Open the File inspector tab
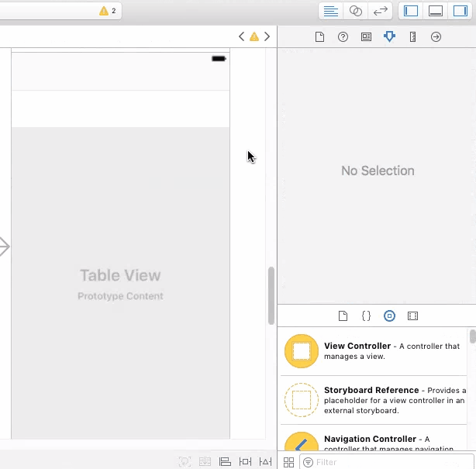The width and height of the screenshot is (476, 469). (x=319, y=37)
